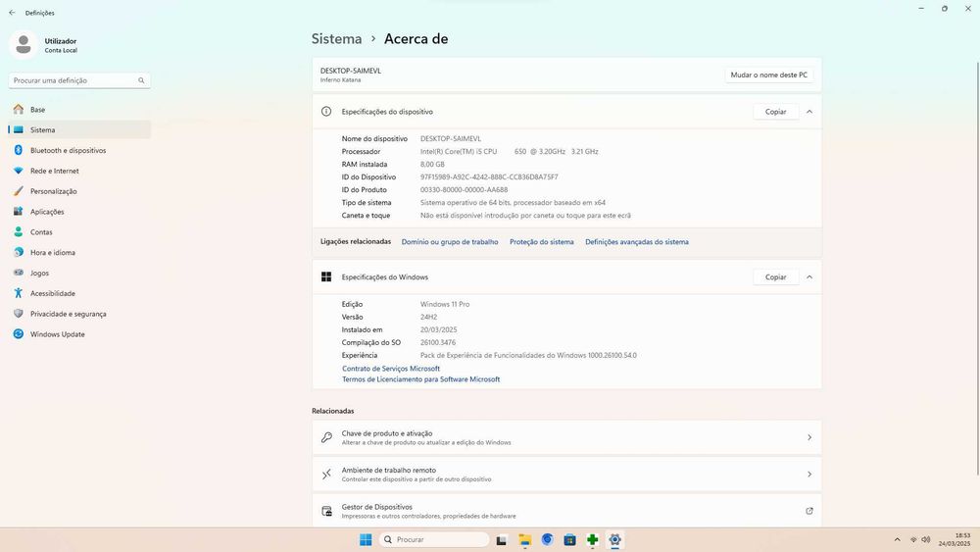Screen dimensions: 980x552
Task: Click the taskbar Procurar search box
Action: (434, 539)
